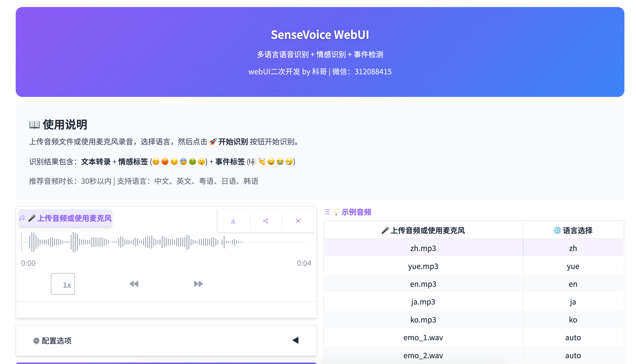Remove the audio with the X icon

coord(298,221)
